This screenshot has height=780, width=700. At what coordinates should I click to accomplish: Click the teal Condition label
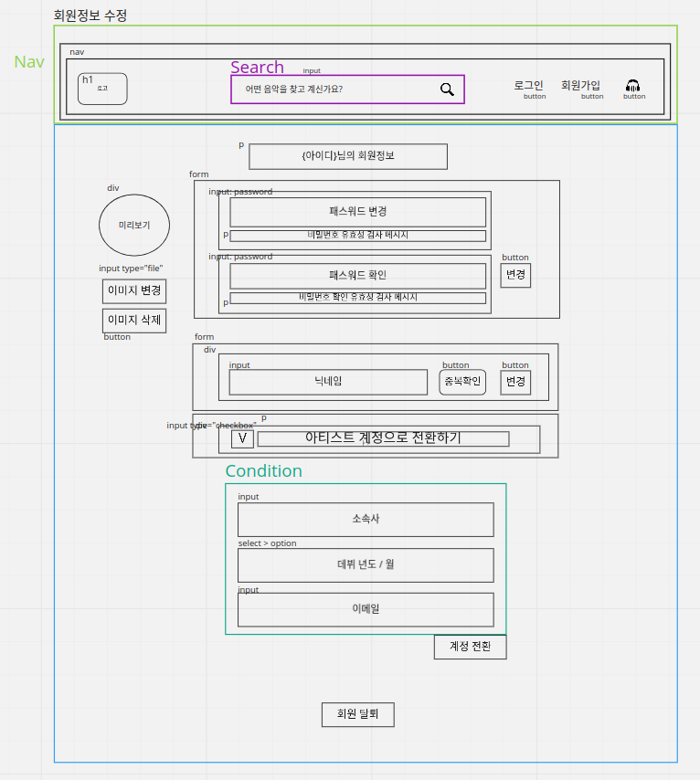tap(263, 471)
